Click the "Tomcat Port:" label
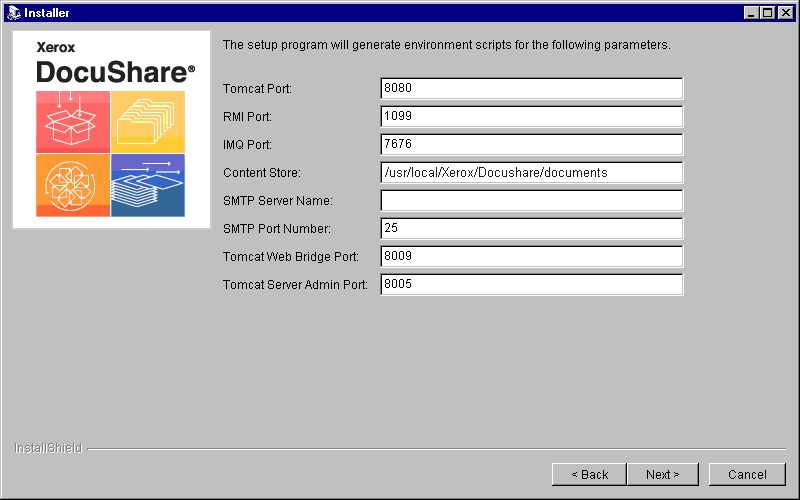Screen dimensions: 800x500 point(257,89)
